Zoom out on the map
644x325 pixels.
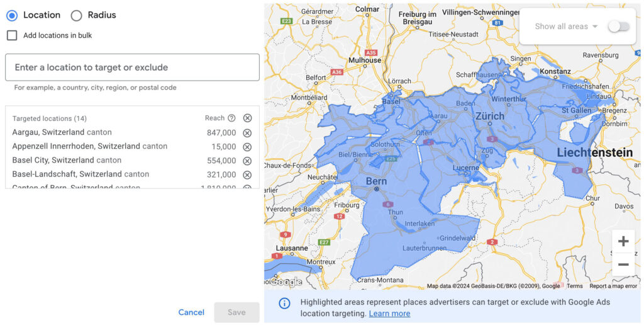pyautogui.click(x=623, y=265)
